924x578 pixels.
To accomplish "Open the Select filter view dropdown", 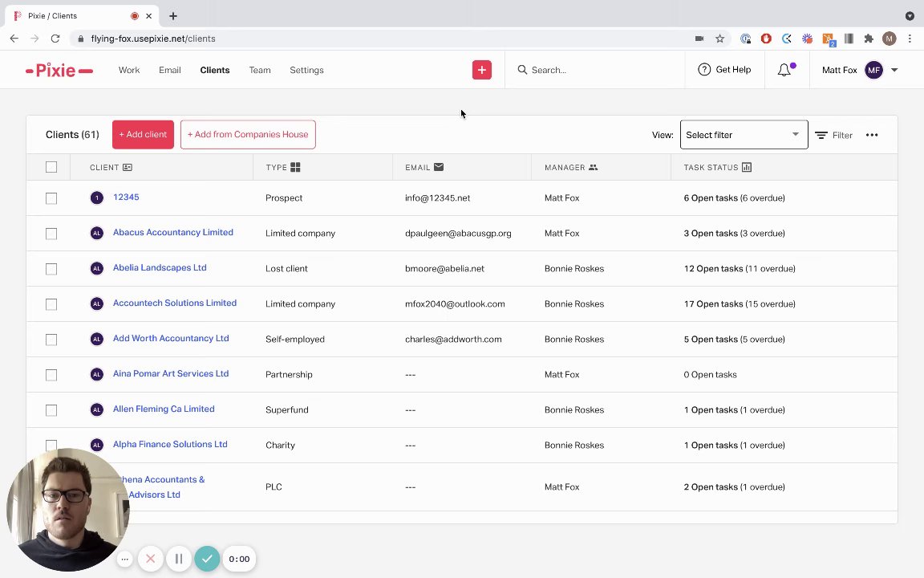I will 744,135.
